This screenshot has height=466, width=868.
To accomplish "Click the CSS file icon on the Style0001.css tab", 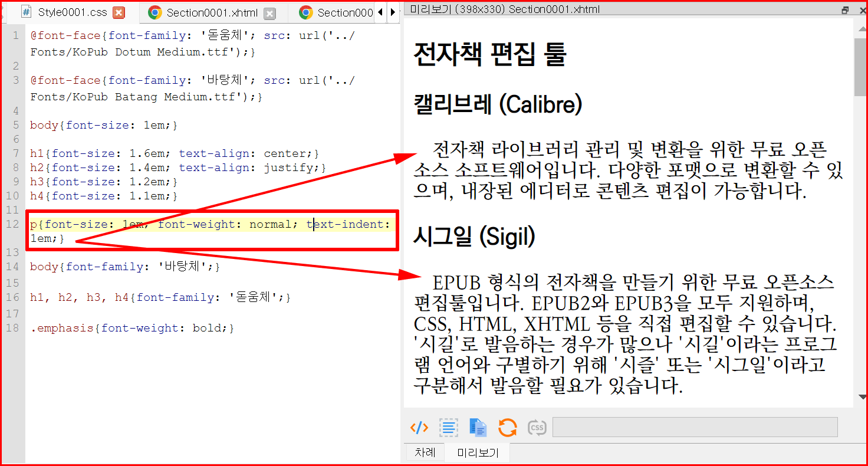I will 27,12.
